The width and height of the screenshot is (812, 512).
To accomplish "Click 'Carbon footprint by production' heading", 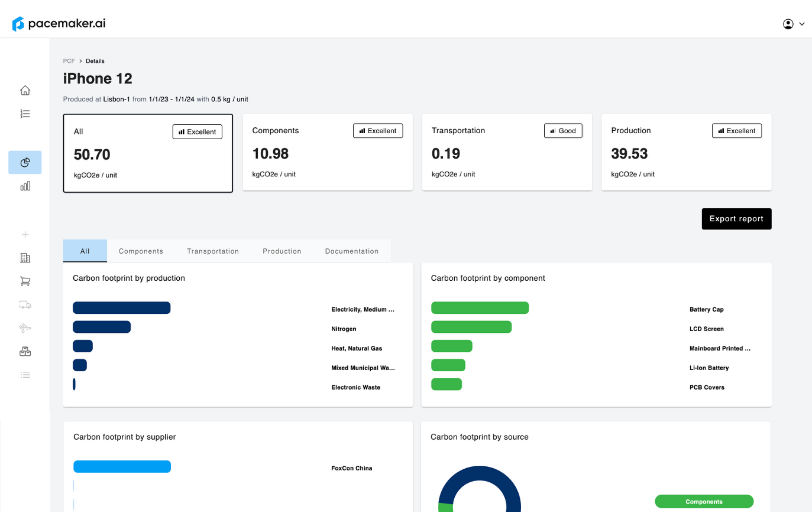I will [129, 278].
